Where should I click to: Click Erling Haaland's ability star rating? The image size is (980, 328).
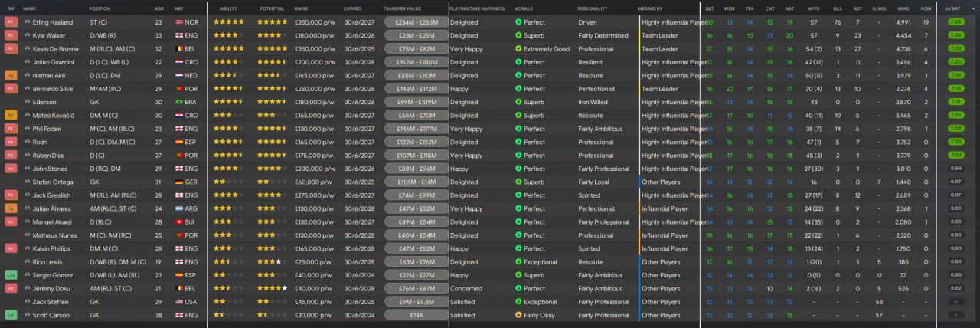229,22
